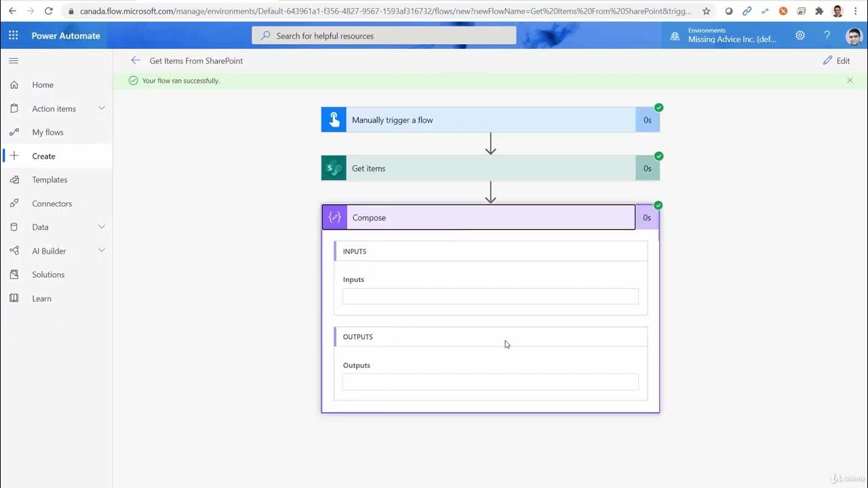Open Settings gear in the header
The height and width of the screenshot is (488, 868).
click(x=800, y=35)
